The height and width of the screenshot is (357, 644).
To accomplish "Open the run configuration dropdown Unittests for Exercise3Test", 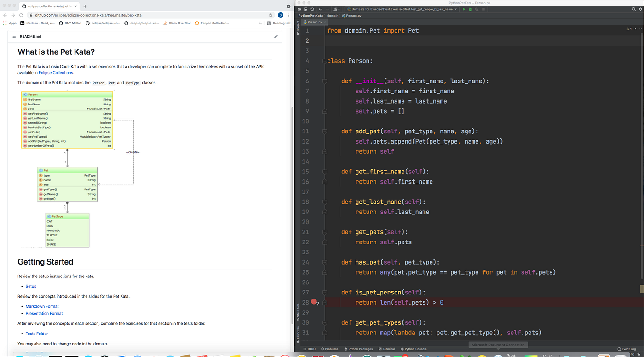I will coord(401,9).
